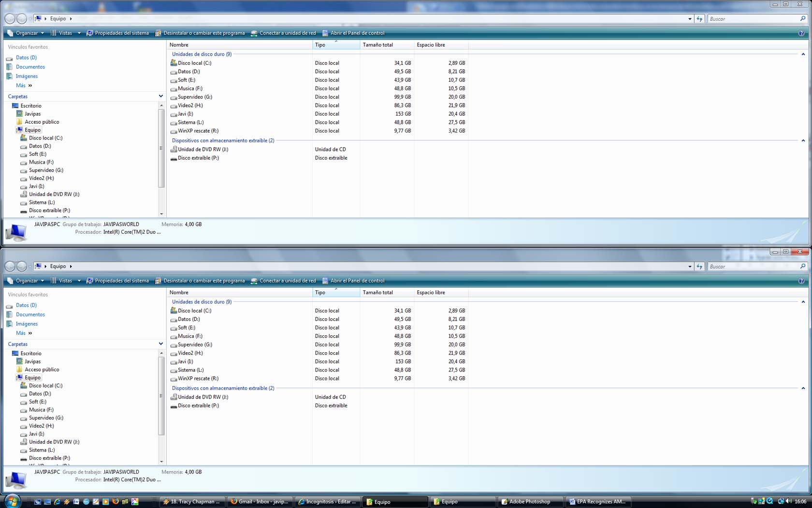
Task: Click the Buscar search field in the bottom window
Action: 753,267
